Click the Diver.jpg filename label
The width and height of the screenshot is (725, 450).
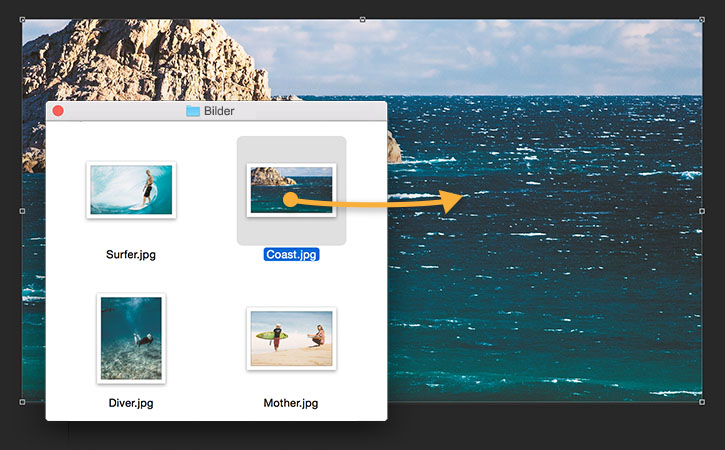[131, 403]
